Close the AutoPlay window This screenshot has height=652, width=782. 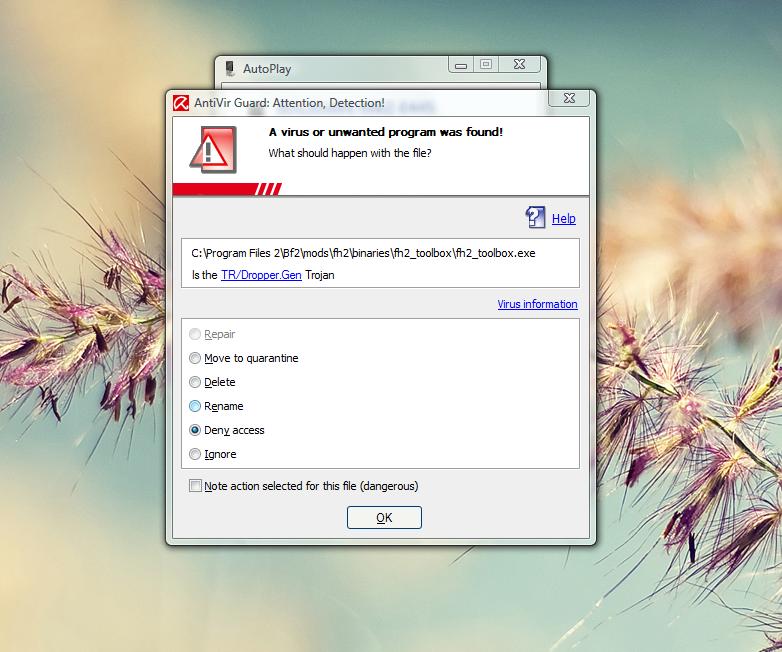tap(519, 64)
